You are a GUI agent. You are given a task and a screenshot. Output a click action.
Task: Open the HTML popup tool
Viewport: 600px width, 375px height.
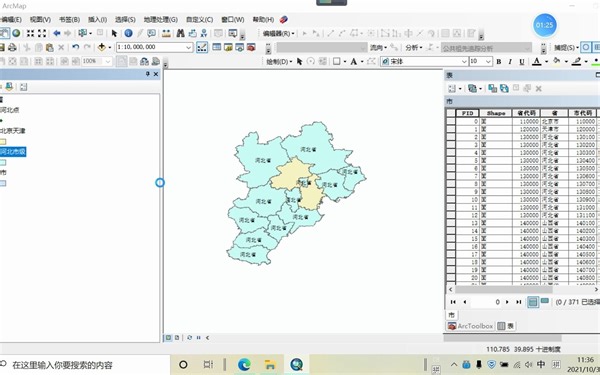(x=152, y=33)
